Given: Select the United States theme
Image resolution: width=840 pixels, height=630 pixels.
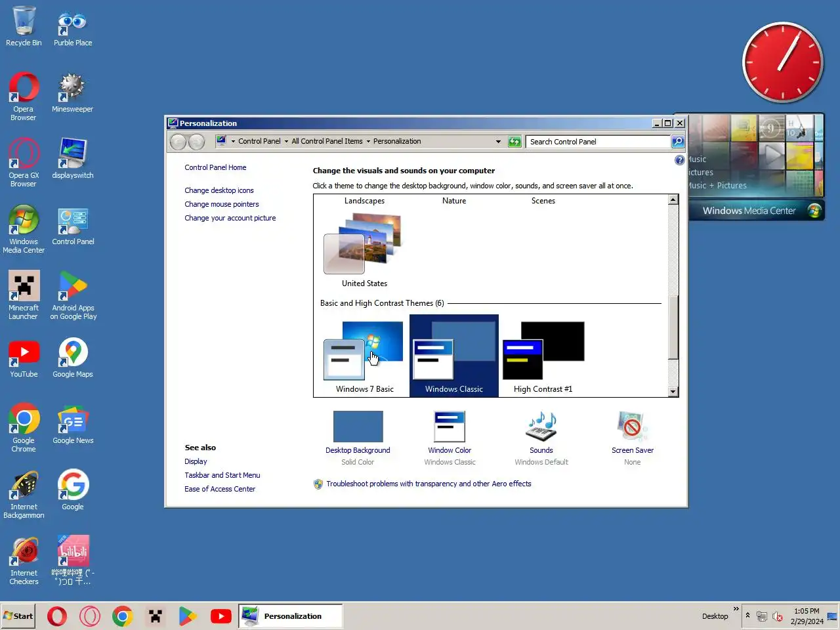Looking at the screenshot, I should click(x=365, y=251).
